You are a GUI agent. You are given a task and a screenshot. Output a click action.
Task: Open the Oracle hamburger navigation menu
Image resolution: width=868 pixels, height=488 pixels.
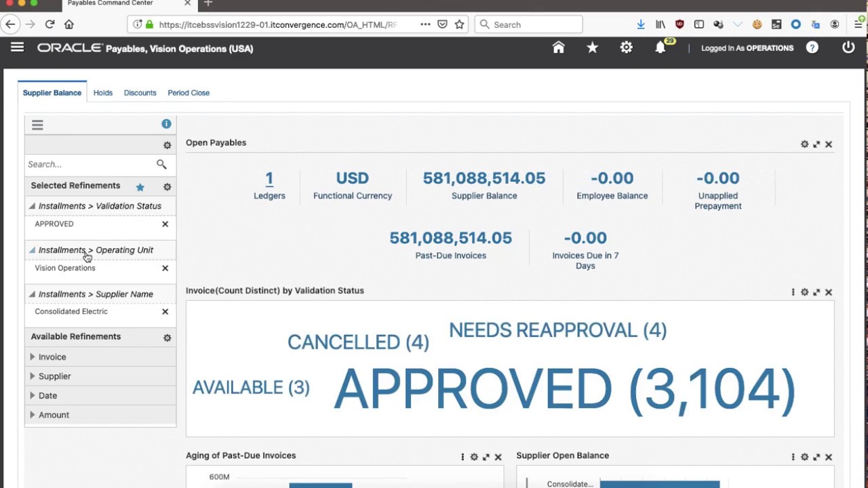pyautogui.click(x=17, y=47)
